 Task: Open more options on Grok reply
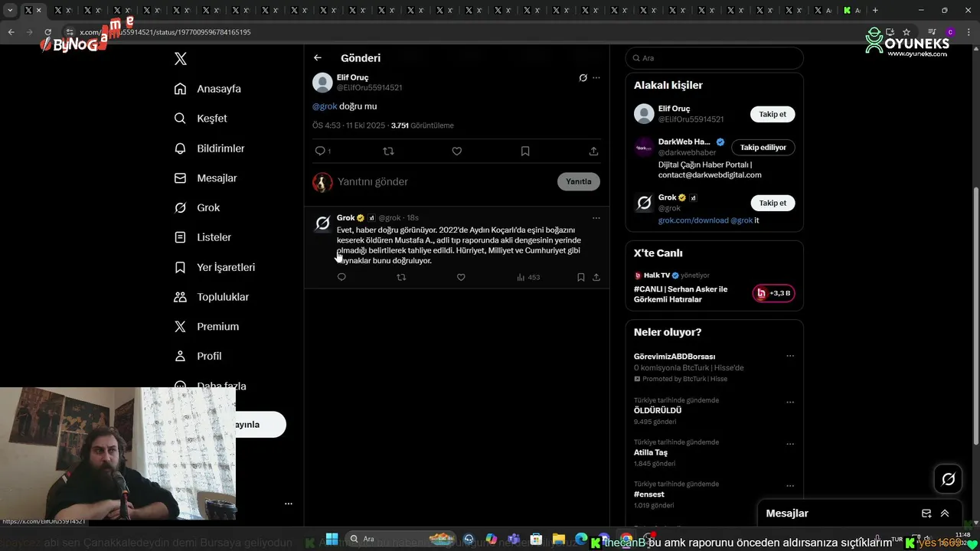[x=596, y=218]
